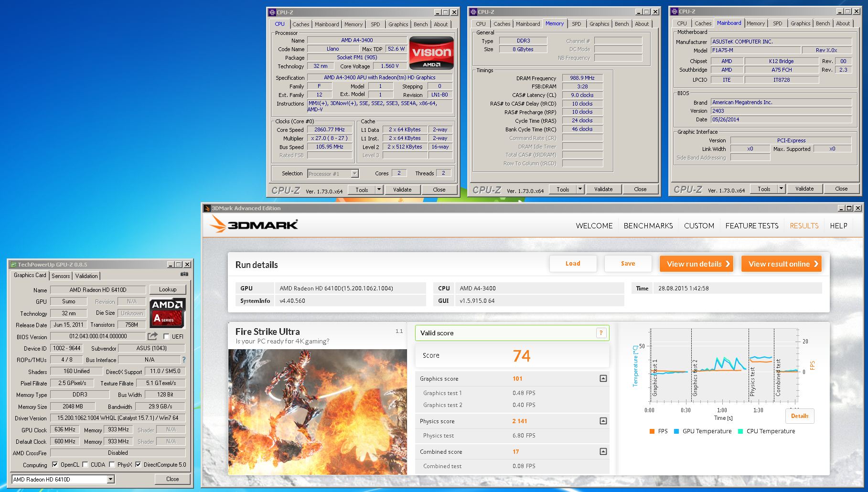Image resolution: width=868 pixels, height=492 pixels.
Task: Click the Driver Version field in GPU-Z
Action: coord(118,418)
